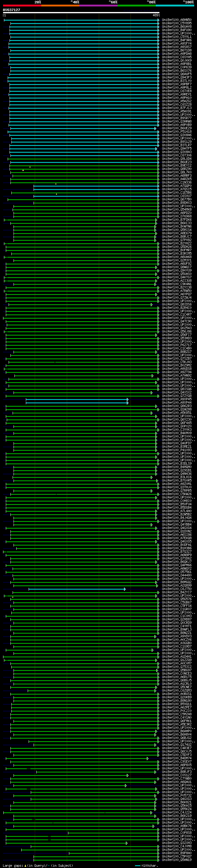
Task: Select the UniRef100_Q9LUD4 label
Action: [x=177, y=159]
